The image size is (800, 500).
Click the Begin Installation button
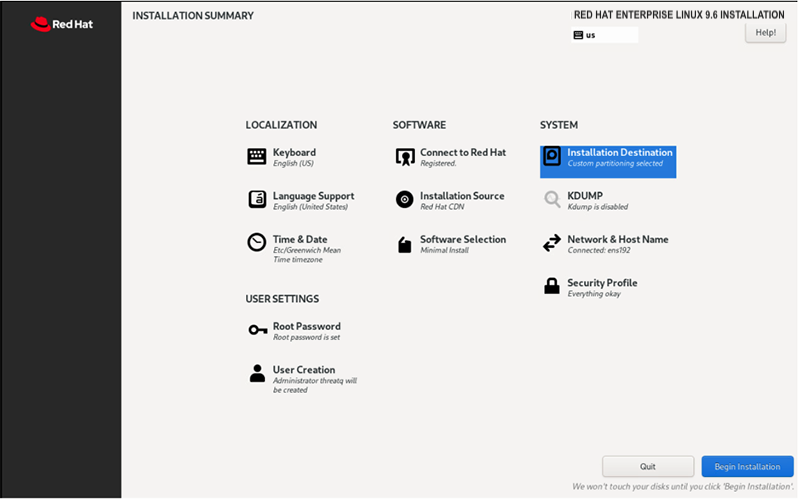point(747,466)
